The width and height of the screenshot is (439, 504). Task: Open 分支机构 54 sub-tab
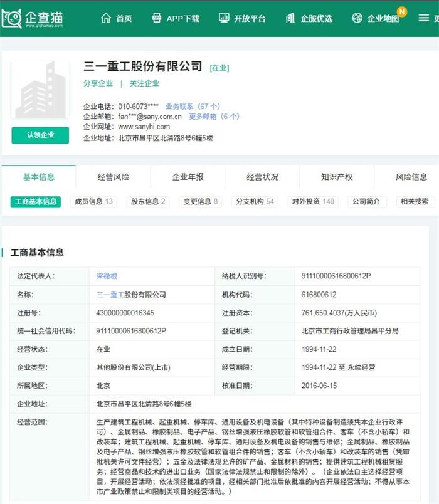coord(255,201)
